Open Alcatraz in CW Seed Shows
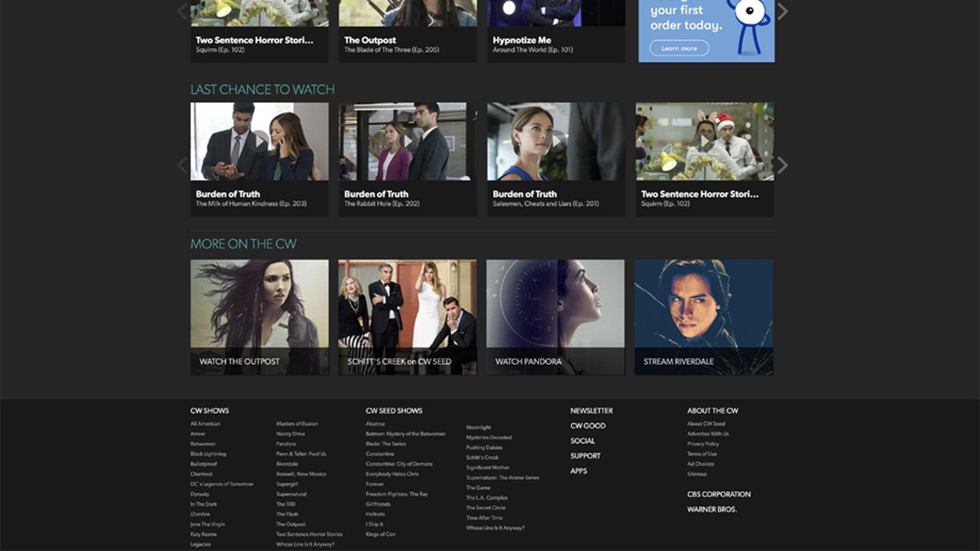980x551 pixels. 375,424
